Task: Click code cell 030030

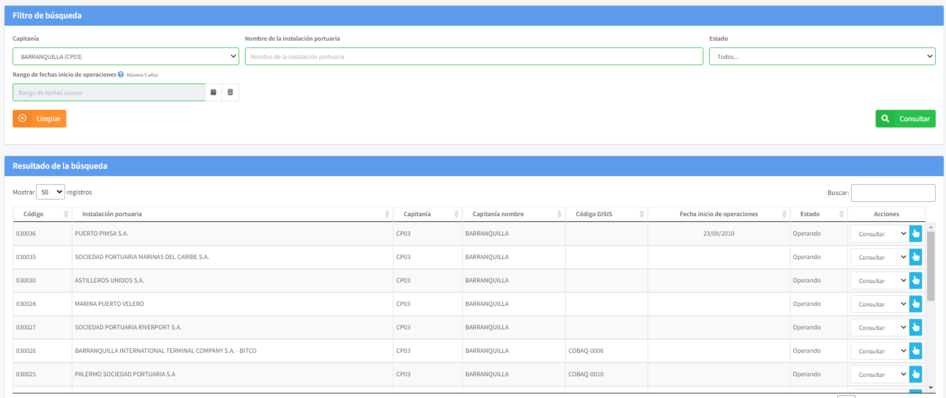Action: tap(42, 280)
